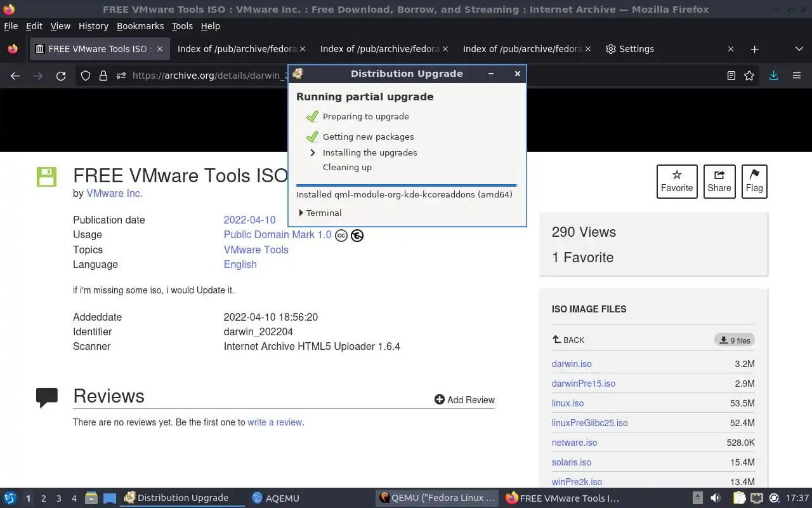The width and height of the screenshot is (812, 508).
Task: Click the upgrade progress bar
Action: [x=407, y=185]
